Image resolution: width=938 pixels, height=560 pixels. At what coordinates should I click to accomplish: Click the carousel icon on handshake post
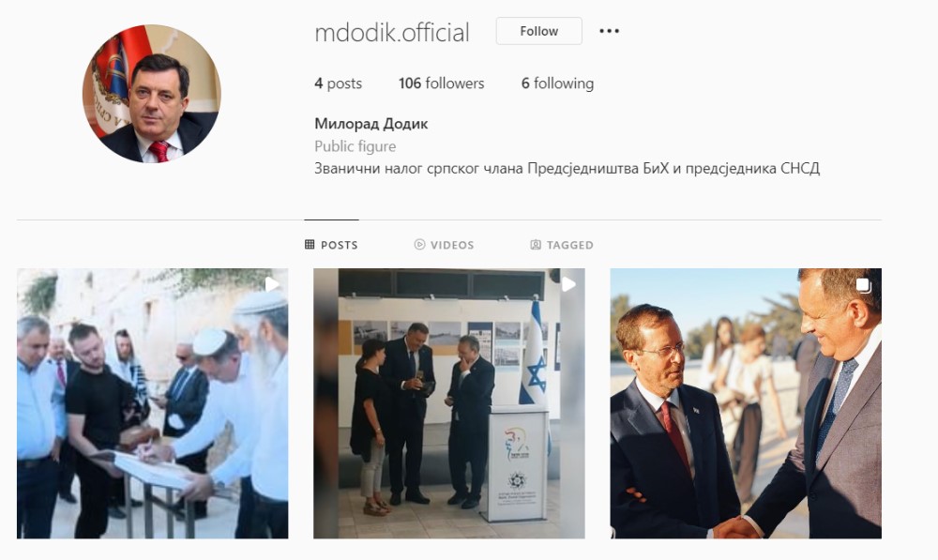pos(863,285)
